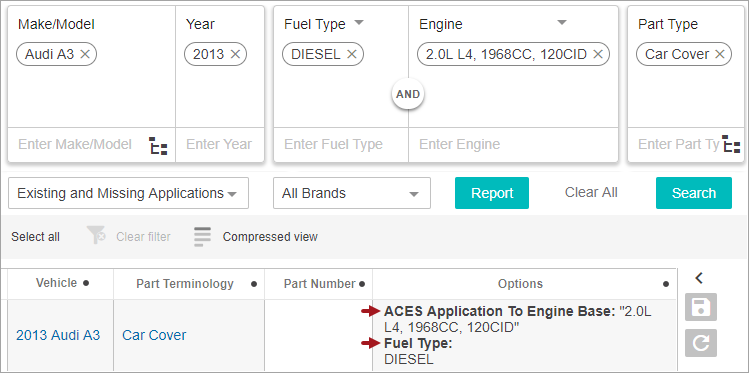Remove the 2.0L L4 engine chip
This screenshot has width=749, height=373.
click(598, 54)
